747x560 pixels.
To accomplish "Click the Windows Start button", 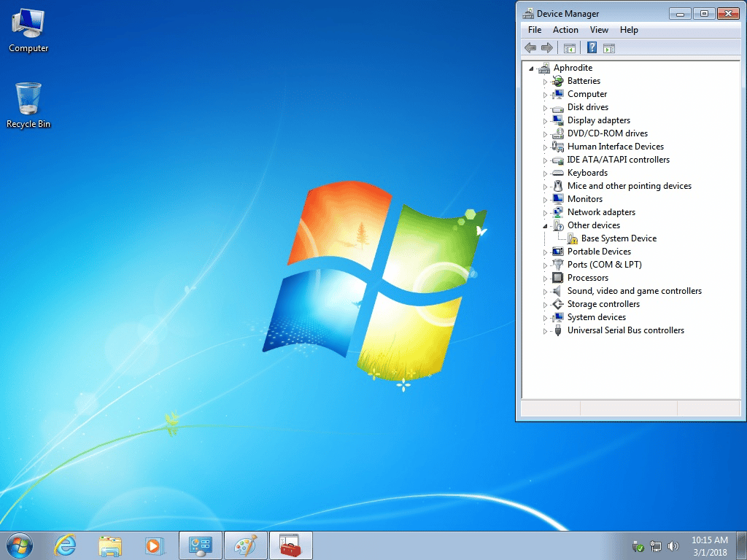I will tap(20, 545).
